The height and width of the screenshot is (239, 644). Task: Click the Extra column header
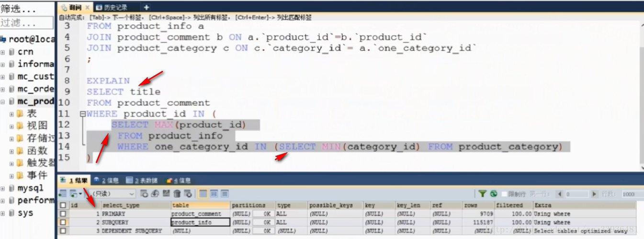pyautogui.click(x=584, y=205)
